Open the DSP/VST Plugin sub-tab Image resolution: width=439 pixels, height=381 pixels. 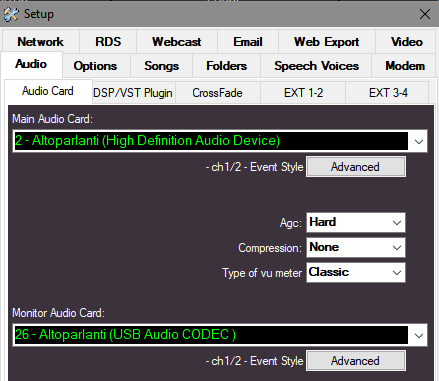coord(133,93)
